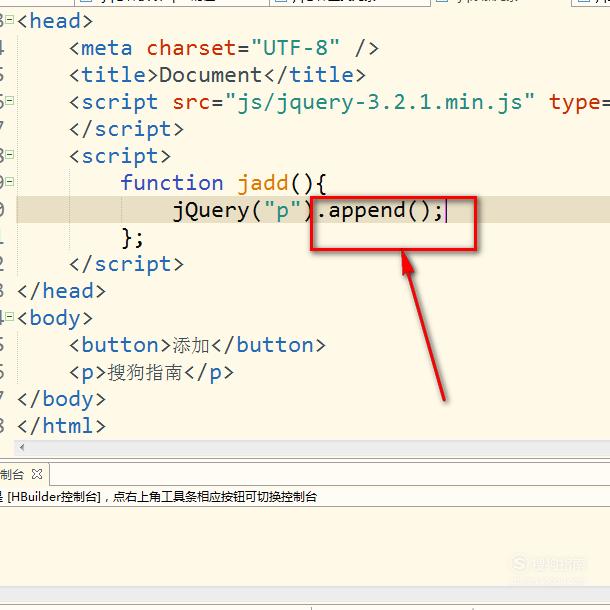
Task: Click the </head> closing tag
Action: 61,291
